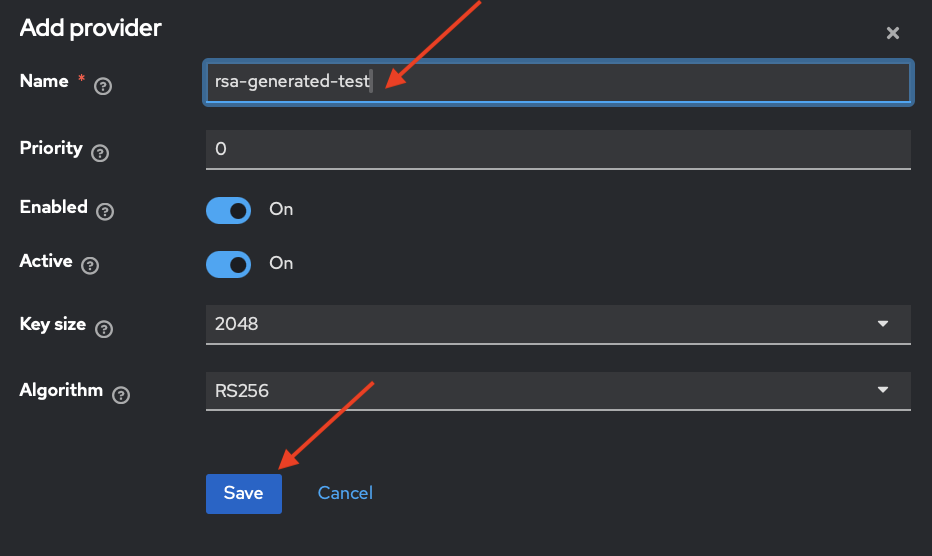The image size is (932, 556).
Task: Click the Cancel link
Action: [x=345, y=493]
